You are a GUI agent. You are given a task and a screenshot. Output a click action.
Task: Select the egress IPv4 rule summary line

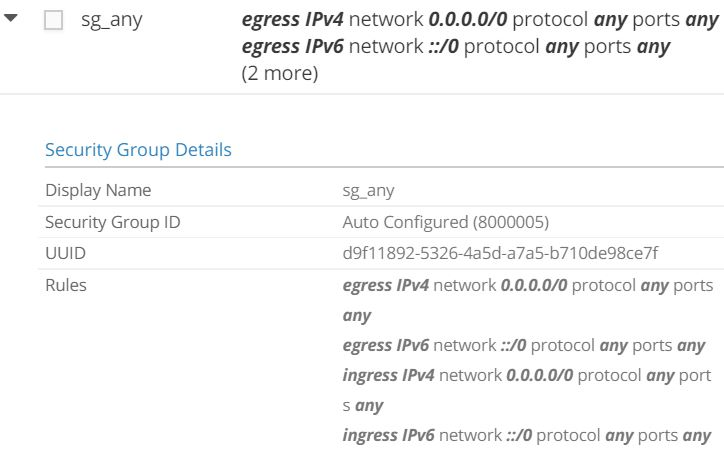point(480,20)
